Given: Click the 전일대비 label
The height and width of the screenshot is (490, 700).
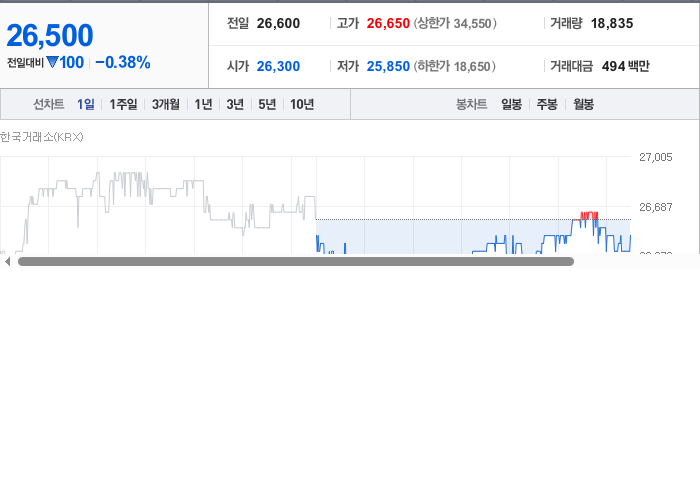Looking at the screenshot, I should 25,63.
